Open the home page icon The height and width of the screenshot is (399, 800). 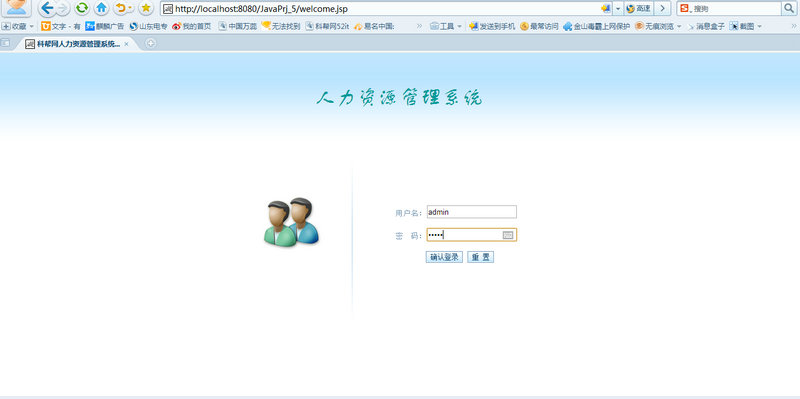102,8
